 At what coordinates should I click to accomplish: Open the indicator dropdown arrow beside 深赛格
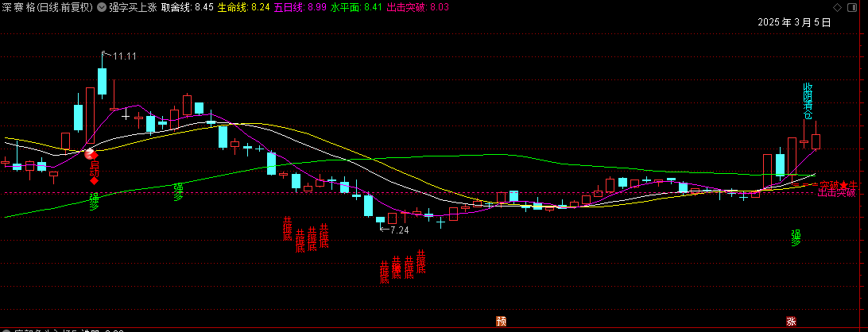[x=101, y=7]
